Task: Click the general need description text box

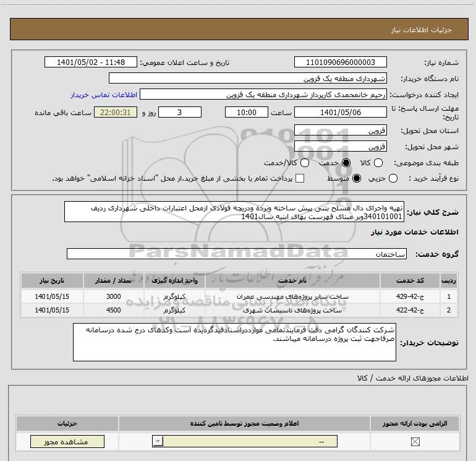Action: point(234,212)
